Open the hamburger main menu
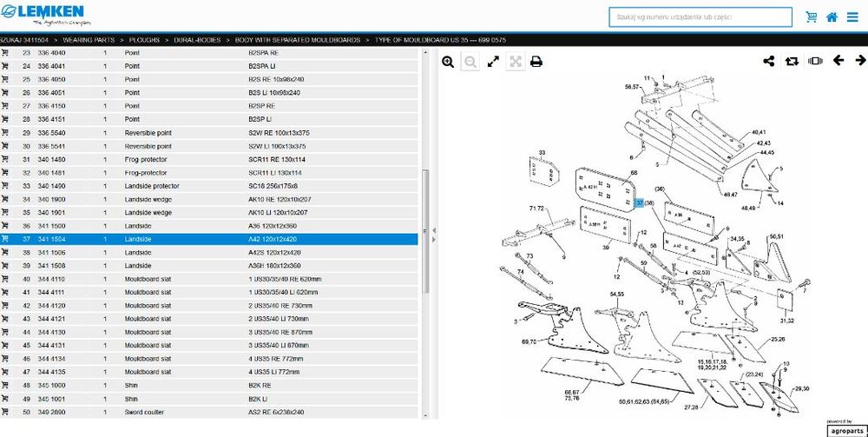The height and width of the screenshot is (437, 868). (x=852, y=17)
